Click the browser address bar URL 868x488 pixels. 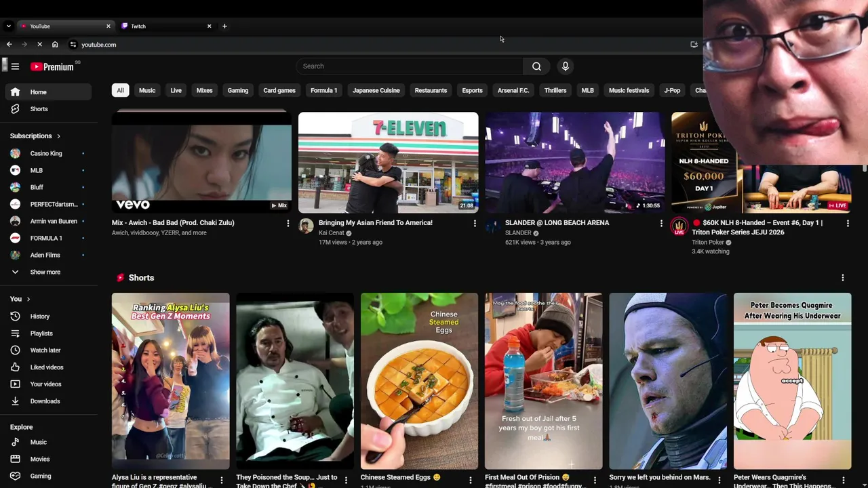point(99,45)
